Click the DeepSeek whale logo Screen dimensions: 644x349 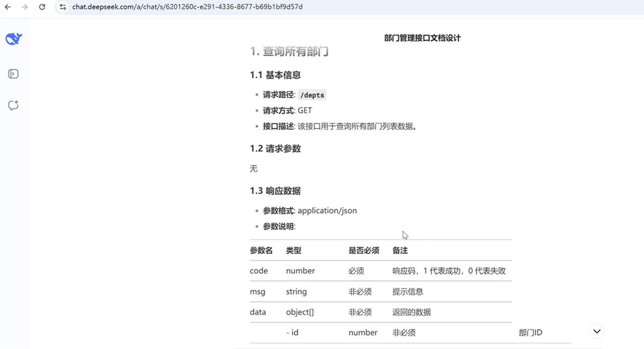coord(13,38)
